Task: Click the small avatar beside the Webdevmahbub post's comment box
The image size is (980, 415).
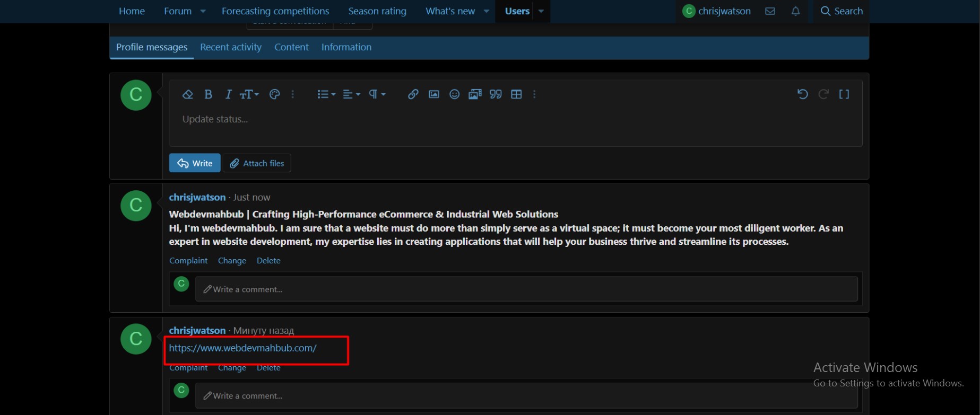Action: pyautogui.click(x=181, y=284)
